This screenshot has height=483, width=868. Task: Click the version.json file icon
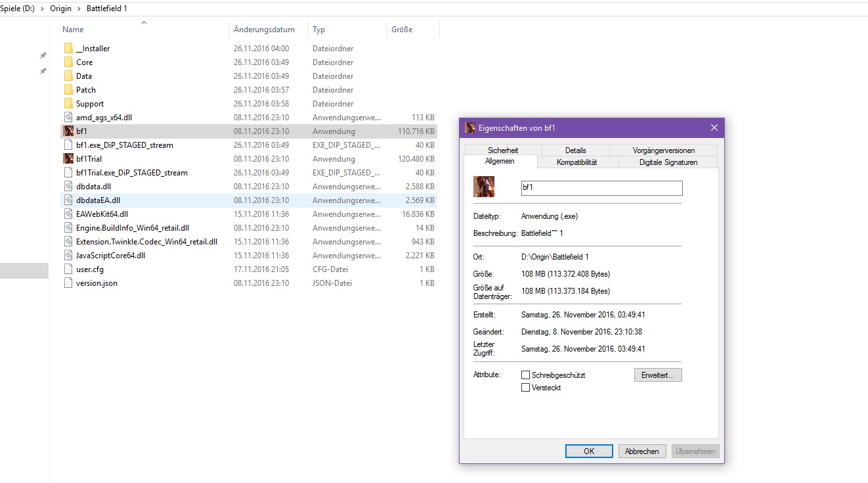tap(69, 283)
